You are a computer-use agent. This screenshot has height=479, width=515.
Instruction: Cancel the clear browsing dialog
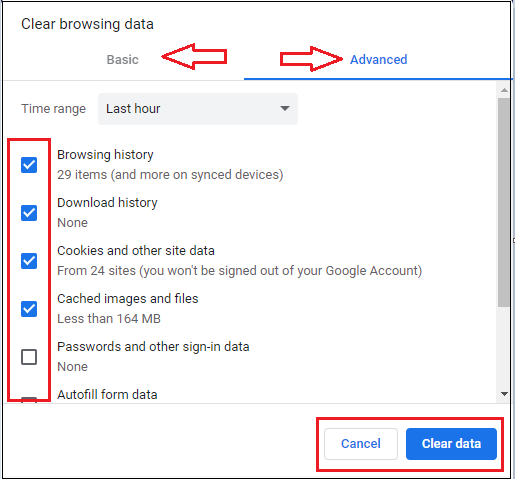361,444
